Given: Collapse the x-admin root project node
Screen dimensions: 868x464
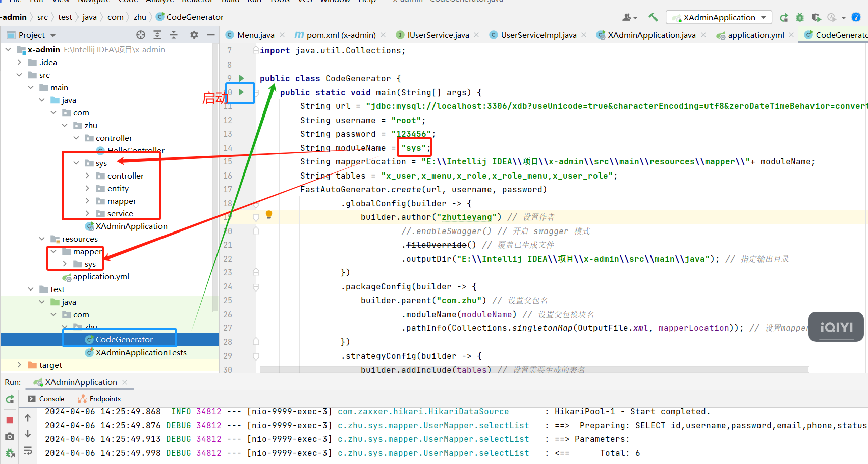Looking at the screenshot, I should [x=8, y=49].
